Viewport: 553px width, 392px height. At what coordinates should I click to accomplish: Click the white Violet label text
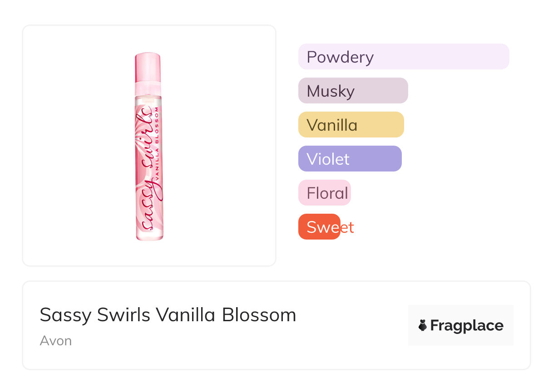click(x=328, y=159)
